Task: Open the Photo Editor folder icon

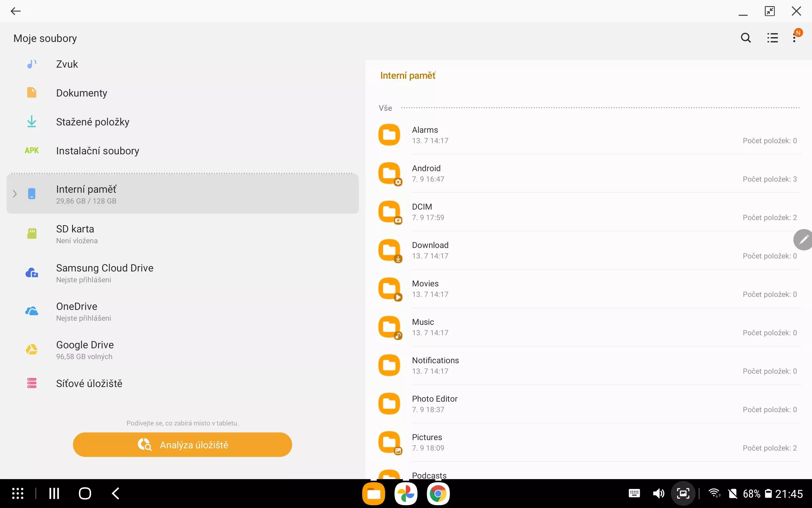Action: coord(389,404)
